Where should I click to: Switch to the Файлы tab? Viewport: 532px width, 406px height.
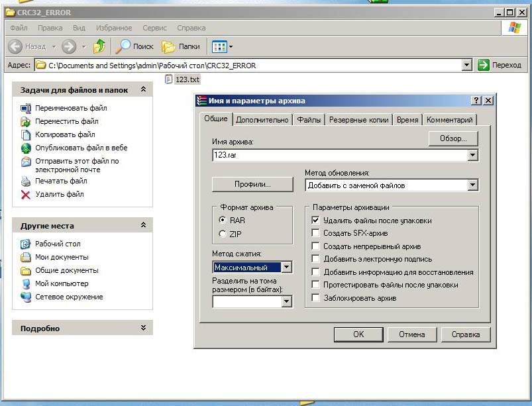click(309, 120)
